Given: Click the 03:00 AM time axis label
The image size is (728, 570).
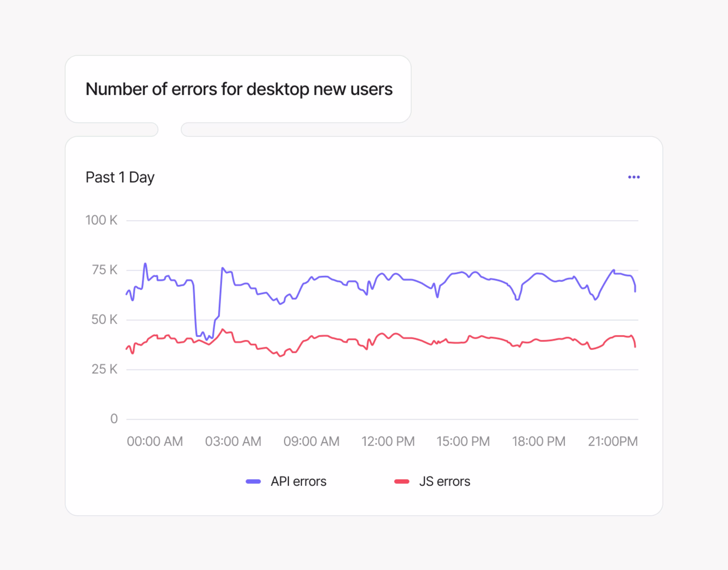Looking at the screenshot, I should [233, 442].
